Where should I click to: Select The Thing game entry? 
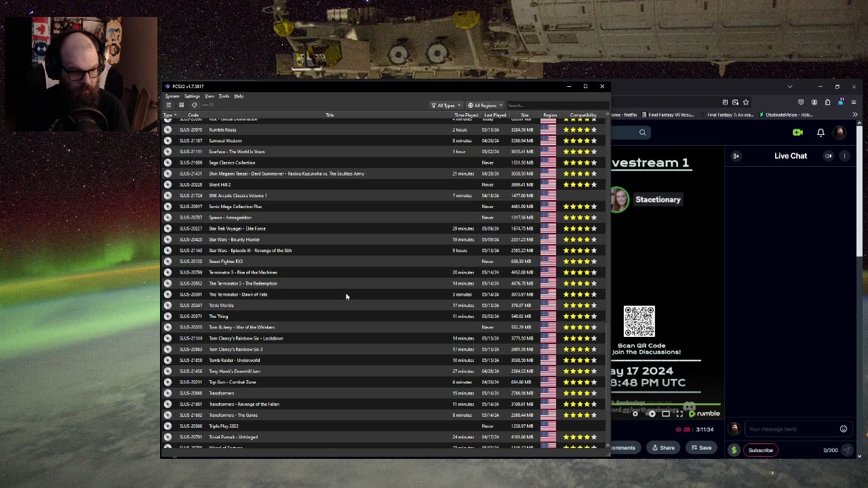(384, 316)
